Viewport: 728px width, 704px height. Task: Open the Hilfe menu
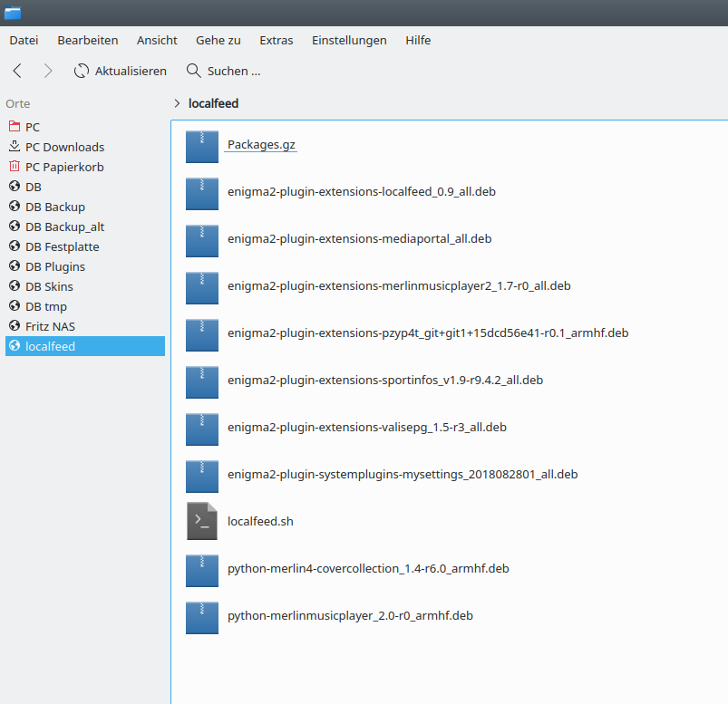coord(418,41)
